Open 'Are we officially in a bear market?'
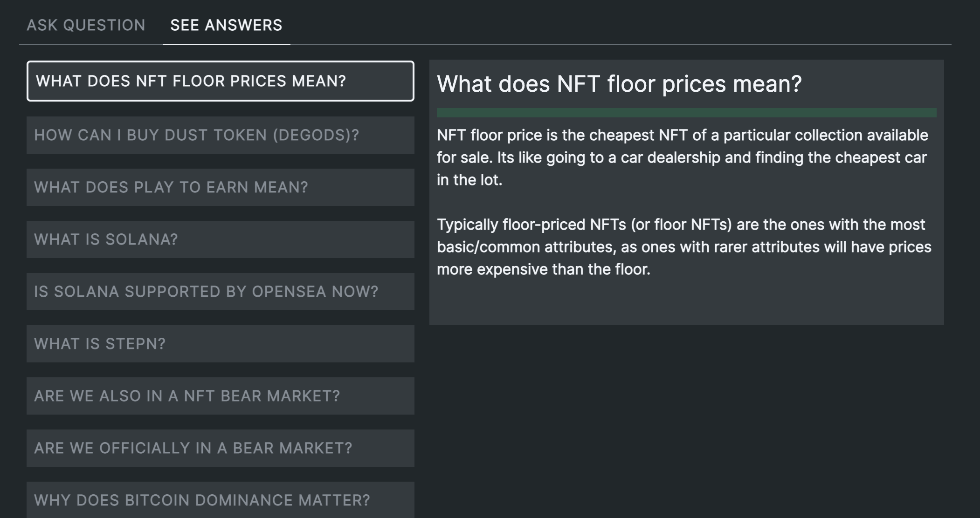 coord(220,448)
